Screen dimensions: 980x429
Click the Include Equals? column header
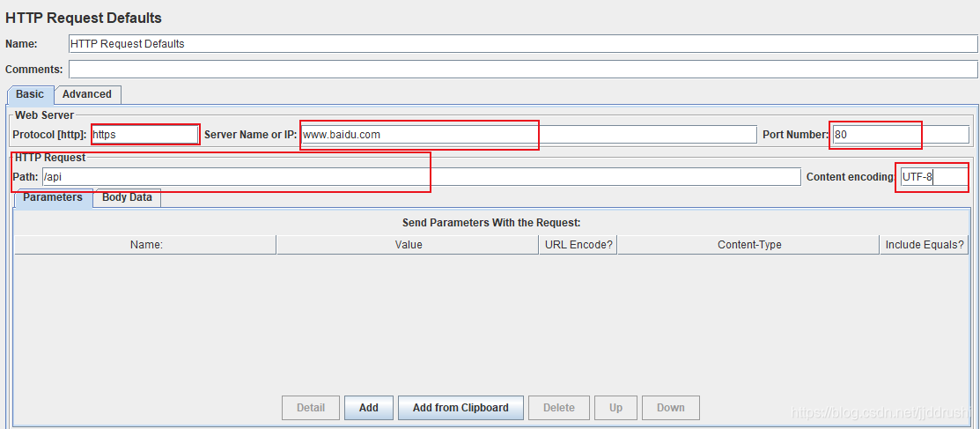(924, 245)
